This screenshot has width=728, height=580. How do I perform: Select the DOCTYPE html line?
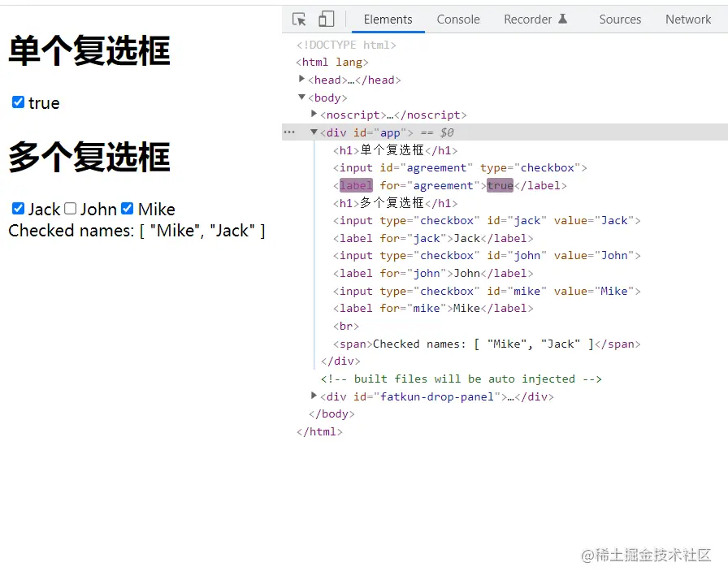[x=346, y=45]
